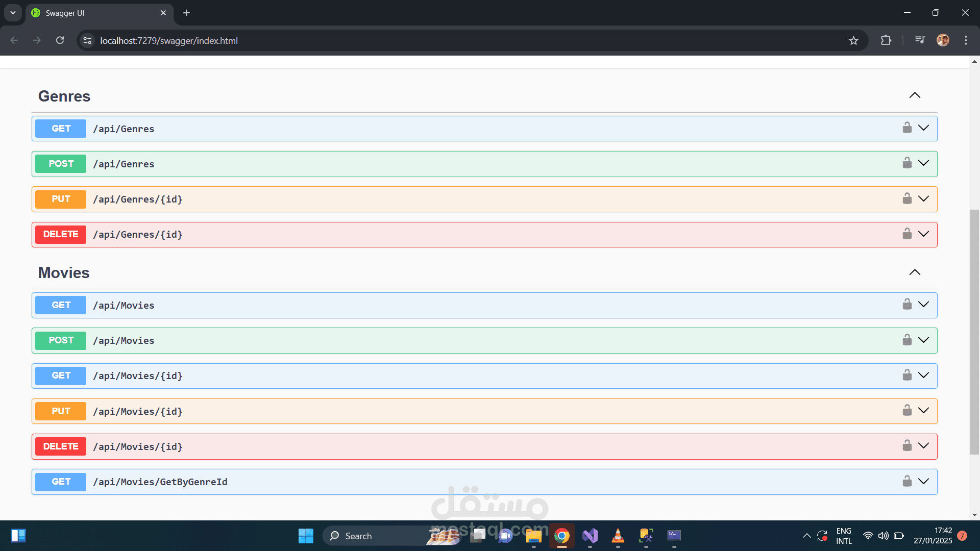
Task: Click the lock icon on GET /api/Movies/{id}
Action: [x=907, y=375]
